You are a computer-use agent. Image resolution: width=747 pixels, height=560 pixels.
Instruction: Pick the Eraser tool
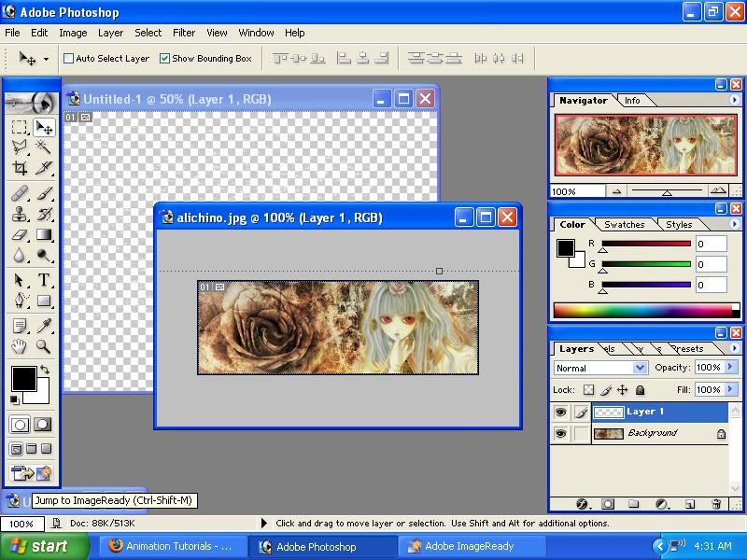pyautogui.click(x=20, y=235)
